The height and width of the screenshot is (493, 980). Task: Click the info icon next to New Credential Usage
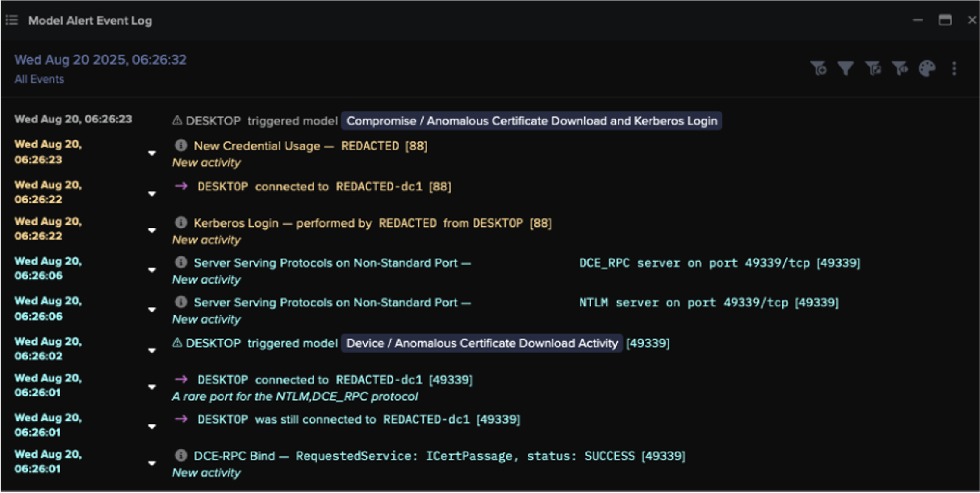(181, 145)
